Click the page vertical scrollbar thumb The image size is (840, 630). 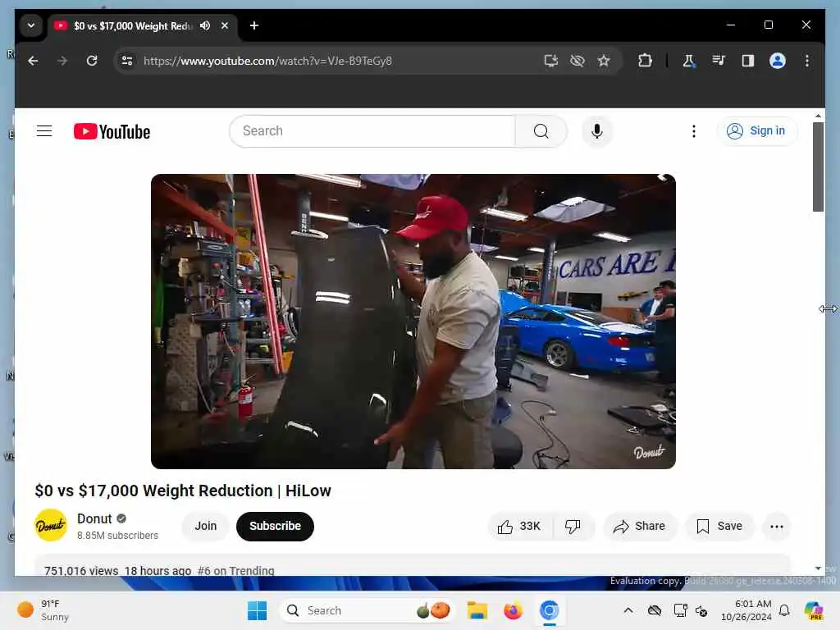pyautogui.click(x=818, y=167)
